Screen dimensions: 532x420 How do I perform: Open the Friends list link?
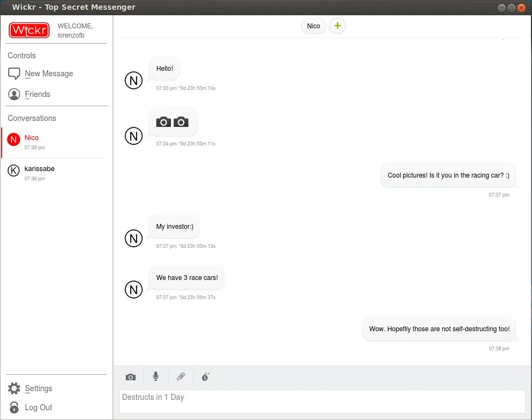(x=38, y=94)
